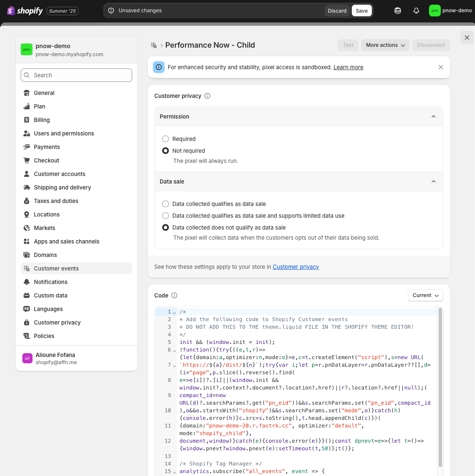Click the Plan icon in sidebar
The height and width of the screenshot is (476, 475).
(x=27, y=107)
